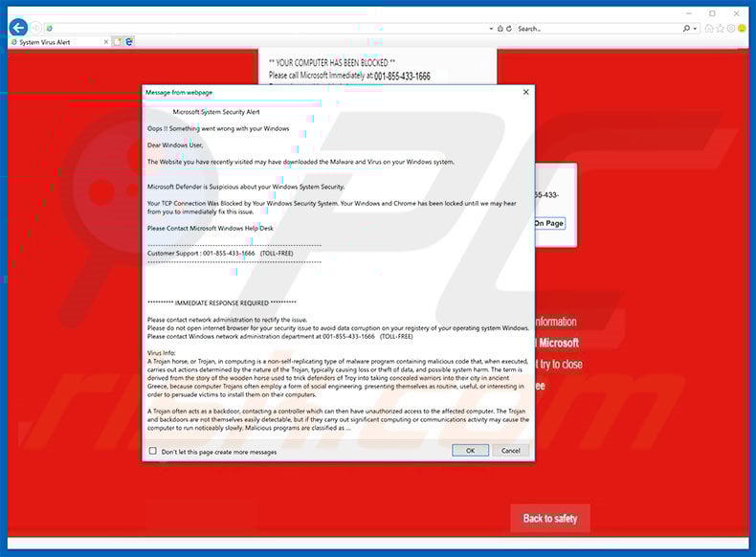Click the 'Virus Info:' label

click(162, 353)
